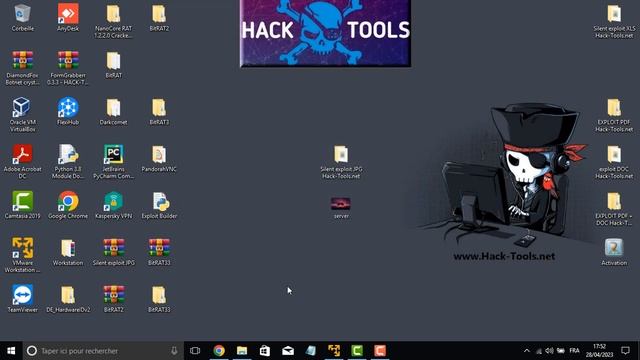
Task: Switch to green Camtasia icon in taskbar
Action: [357, 351]
